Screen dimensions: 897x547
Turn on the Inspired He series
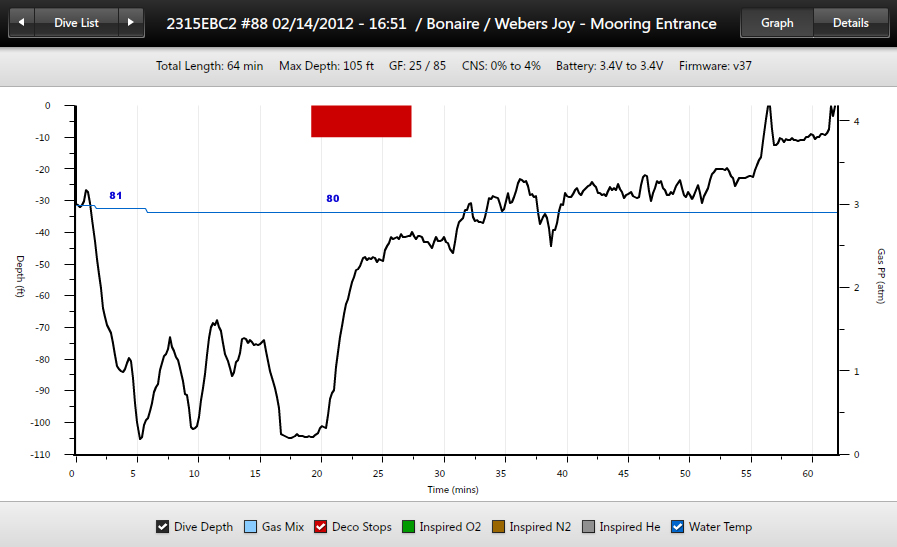(588, 527)
